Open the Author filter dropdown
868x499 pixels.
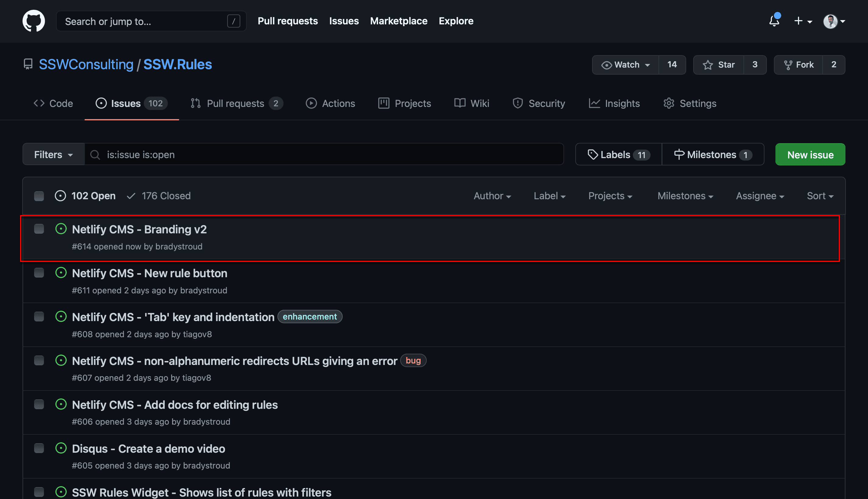tap(492, 196)
